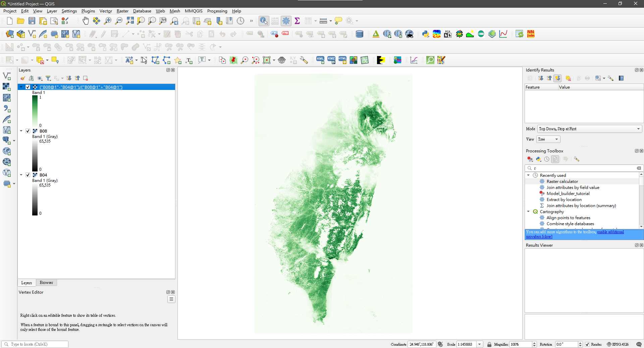Open the identify Mode dropdown

coord(638,129)
